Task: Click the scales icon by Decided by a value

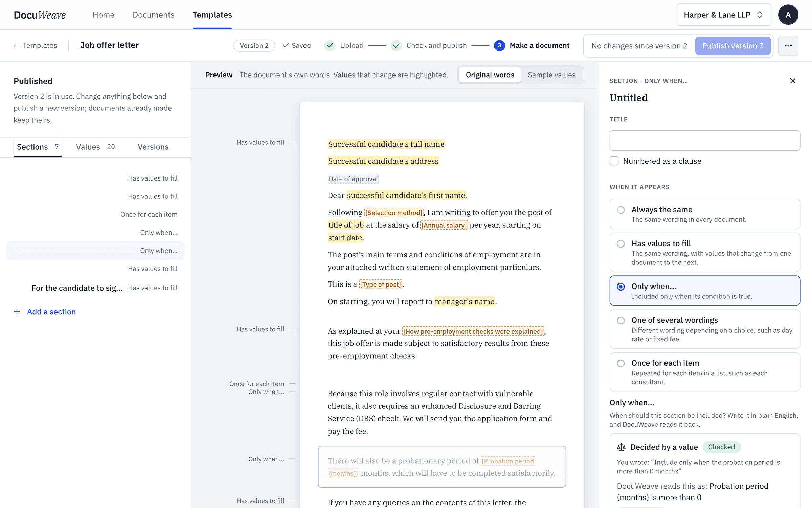Action: coord(621,447)
